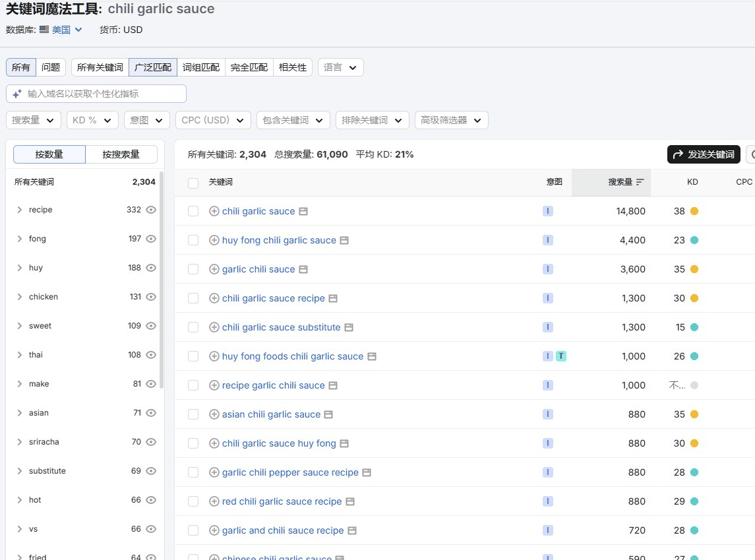Click the 发送关键词 button
This screenshot has width=755, height=560.
704,154
